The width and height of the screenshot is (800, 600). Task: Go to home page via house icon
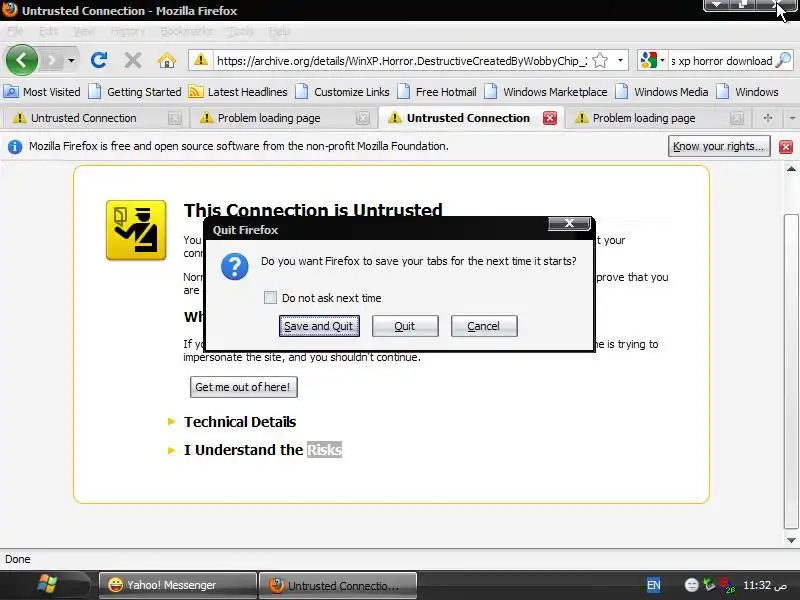tap(167, 61)
